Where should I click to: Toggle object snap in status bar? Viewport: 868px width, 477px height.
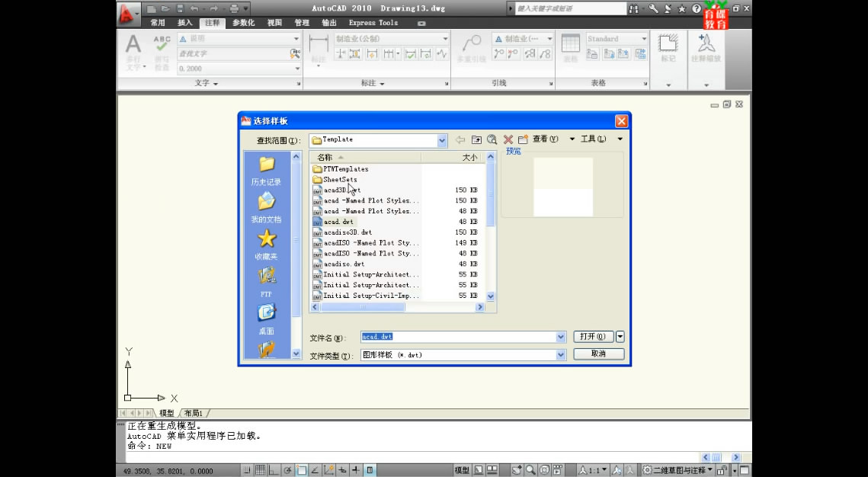point(301,470)
